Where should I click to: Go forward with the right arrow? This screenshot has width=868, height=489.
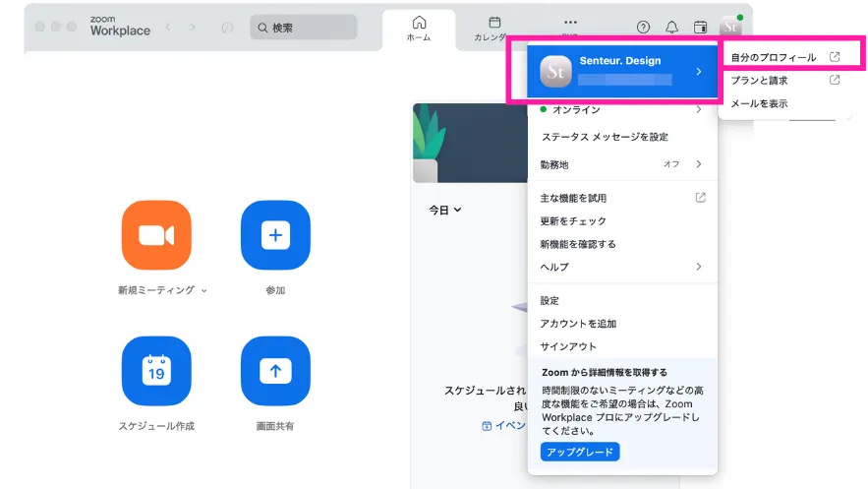pyautogui.click(x=193, y=28)
